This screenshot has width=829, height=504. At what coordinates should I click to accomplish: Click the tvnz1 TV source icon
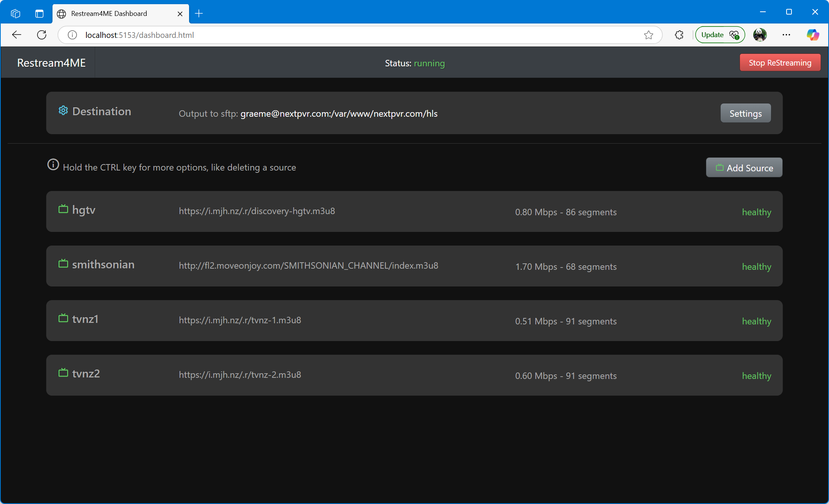[x=63, y=318]
